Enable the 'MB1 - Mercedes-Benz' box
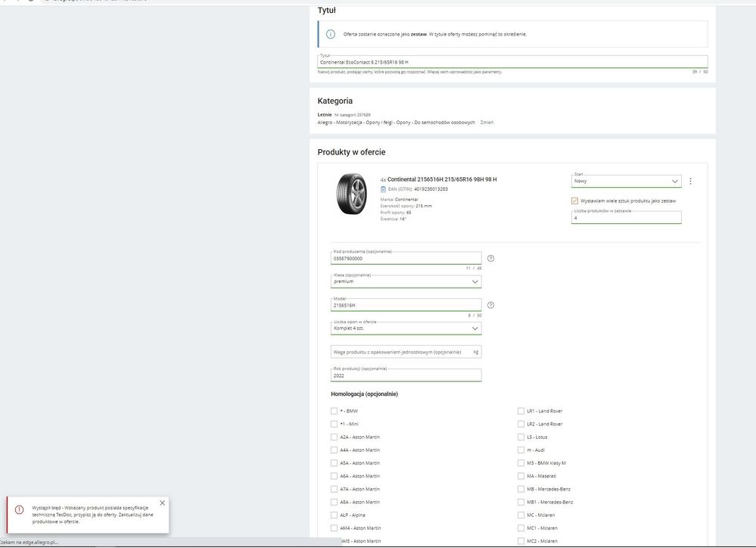This screenshot has width=756, height=548. [x=521, y=502]
